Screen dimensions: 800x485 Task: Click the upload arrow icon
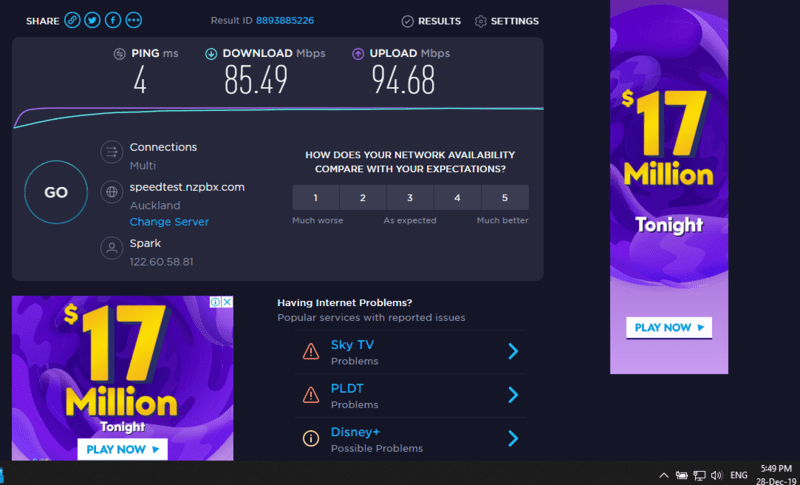[358, 54]
